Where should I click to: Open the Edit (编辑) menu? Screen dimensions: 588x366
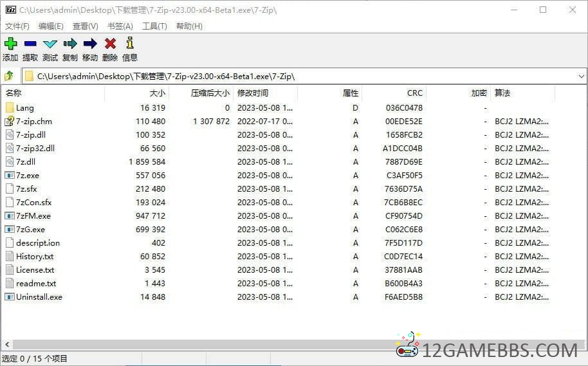pos(51,26)
